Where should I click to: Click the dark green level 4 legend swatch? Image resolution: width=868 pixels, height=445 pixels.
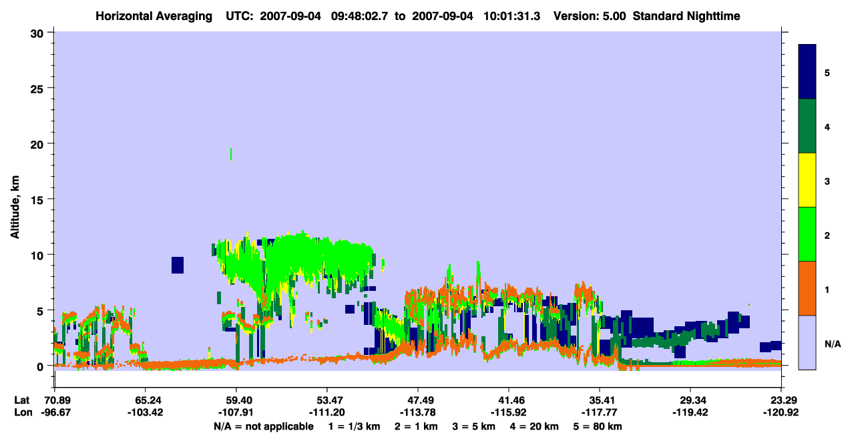click(x=807, y=126)
